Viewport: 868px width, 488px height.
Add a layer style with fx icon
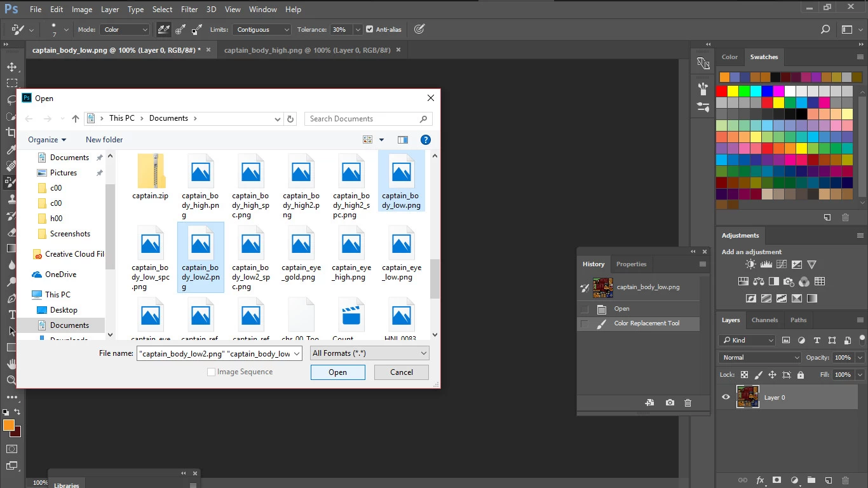pyautogui.click(x=760, y=480)
